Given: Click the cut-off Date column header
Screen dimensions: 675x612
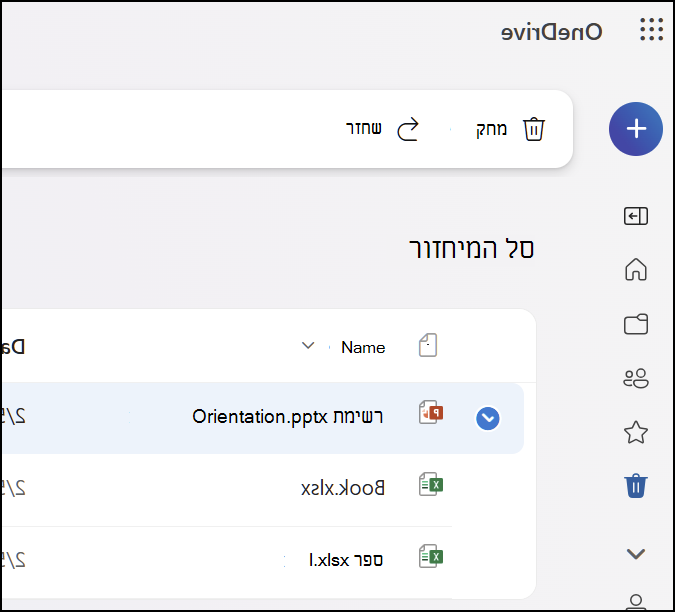Looking at the screenshot, I should pos(13,347).
